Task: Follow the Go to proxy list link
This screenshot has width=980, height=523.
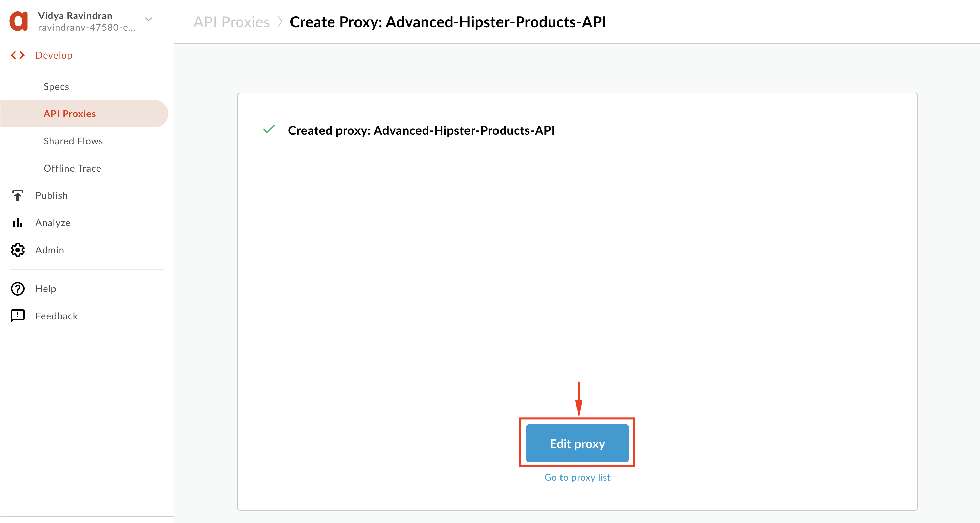Action: [x=577, y=477]
